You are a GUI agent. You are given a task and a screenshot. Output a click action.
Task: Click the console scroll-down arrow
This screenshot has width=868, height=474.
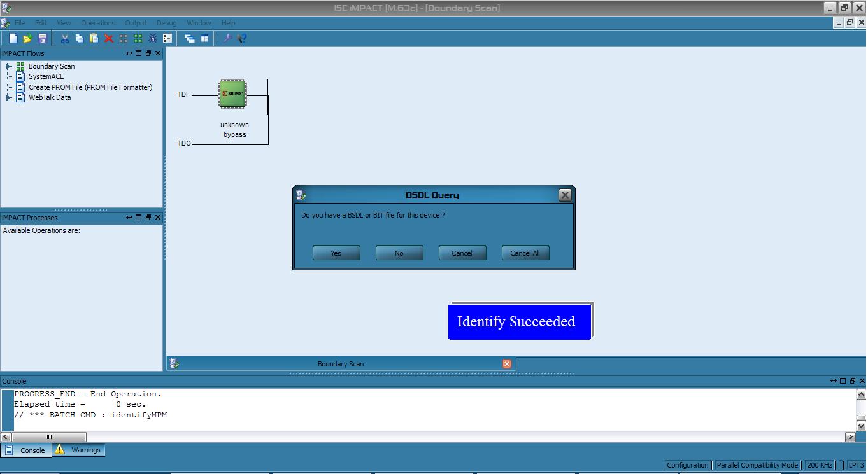(x=862, y=426)
